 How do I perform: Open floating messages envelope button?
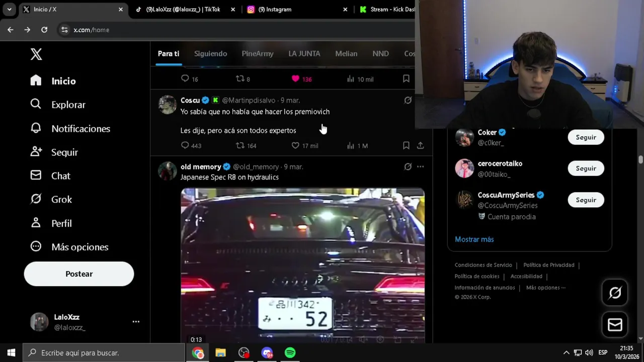(x=615, y=325)
